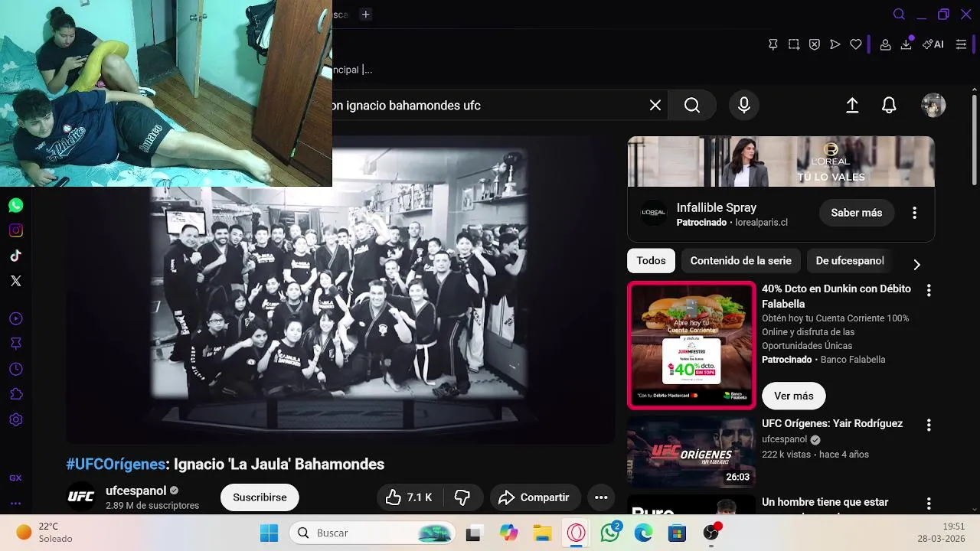This screenshot has width=980, height=551.
Task: Open X (Twitter) in the Opera sidebar
Action: pos(16,281)
